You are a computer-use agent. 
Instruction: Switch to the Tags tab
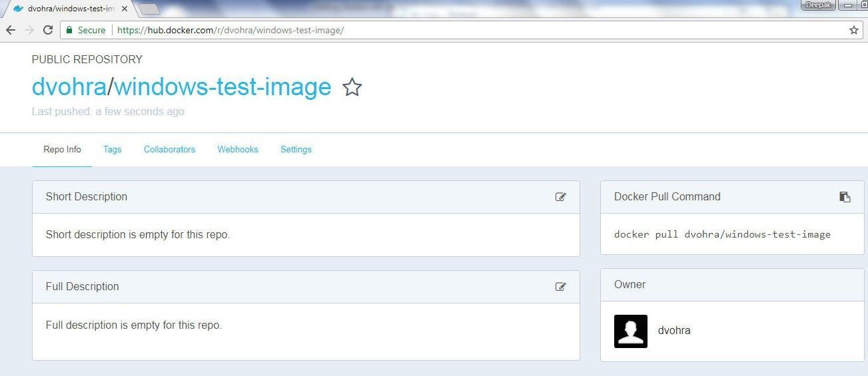click(x=113, y=149)
